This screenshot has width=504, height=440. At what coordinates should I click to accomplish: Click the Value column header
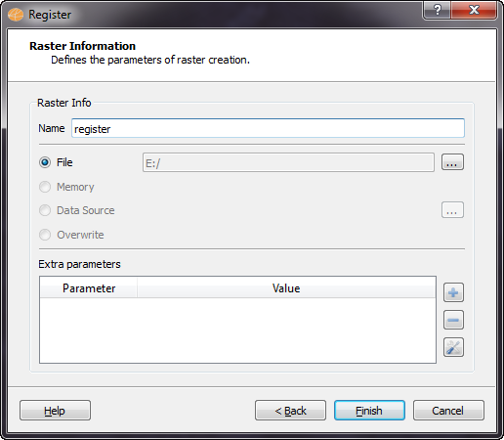pos(286,288)
